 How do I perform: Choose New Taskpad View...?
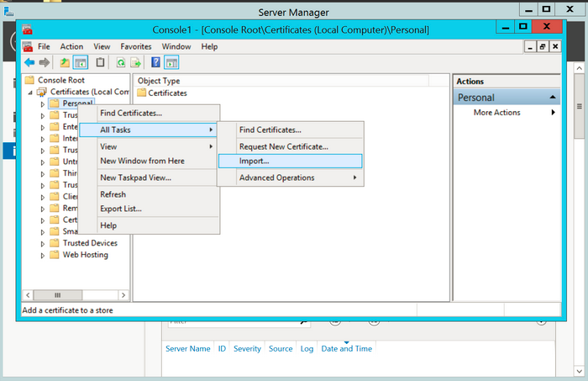click(150, 177)
